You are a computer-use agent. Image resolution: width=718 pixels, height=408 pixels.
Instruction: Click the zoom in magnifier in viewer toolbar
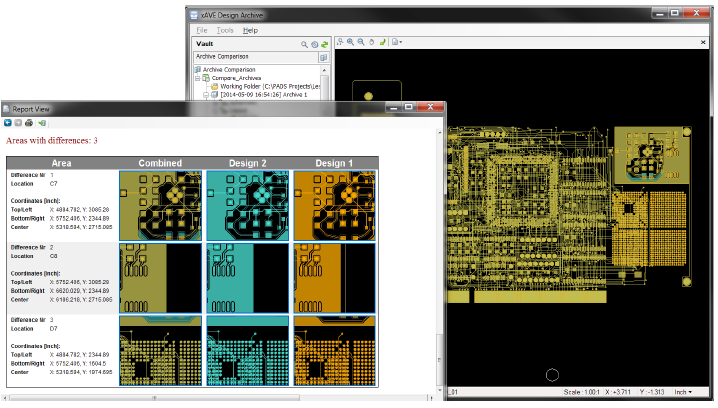coord(350,42)
